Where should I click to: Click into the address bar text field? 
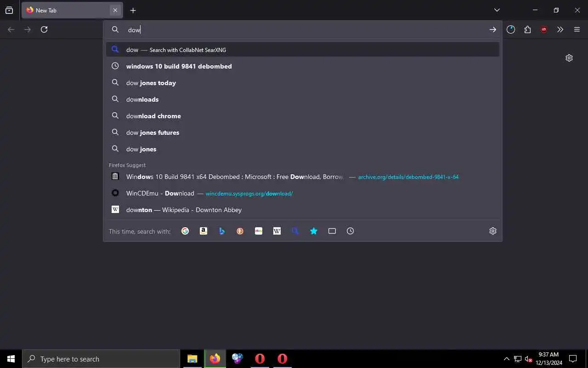click(x=303, y=29)
